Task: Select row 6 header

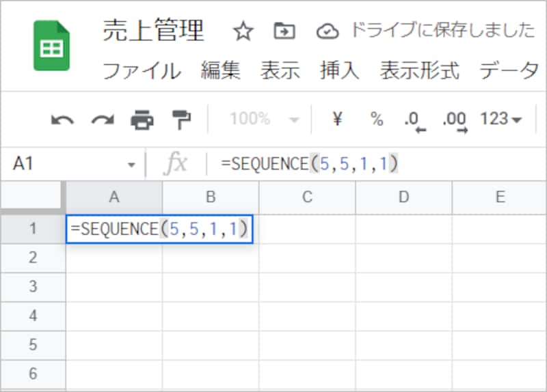Action: tap(33, 374)
